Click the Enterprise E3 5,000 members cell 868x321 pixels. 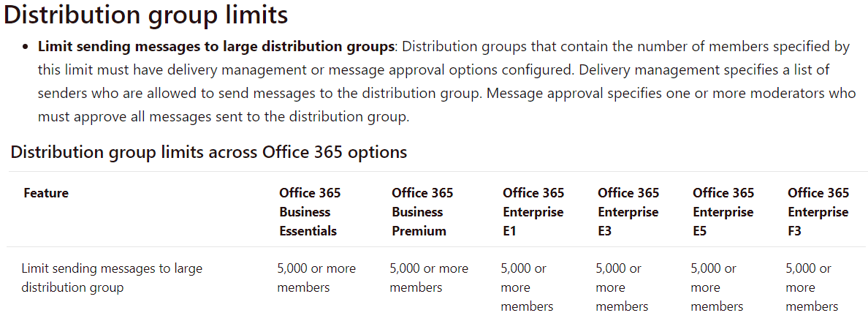click(x=618, y=288)
